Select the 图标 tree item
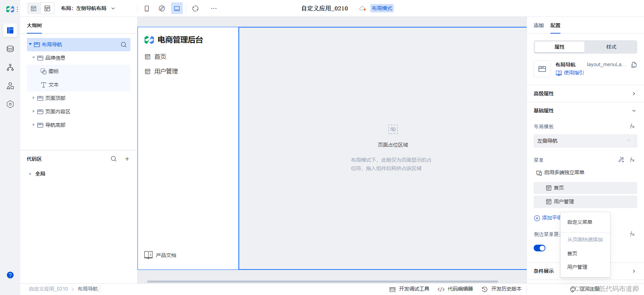Viewport: 644px width, 295px height. click(x=78, y=71)
